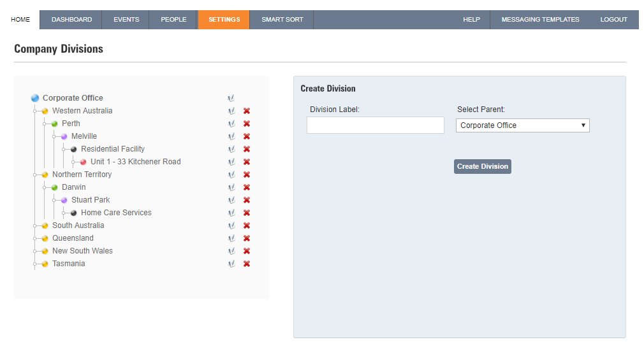Select Stuart Park tree node

pyautogui.click(x=91, y=200)
